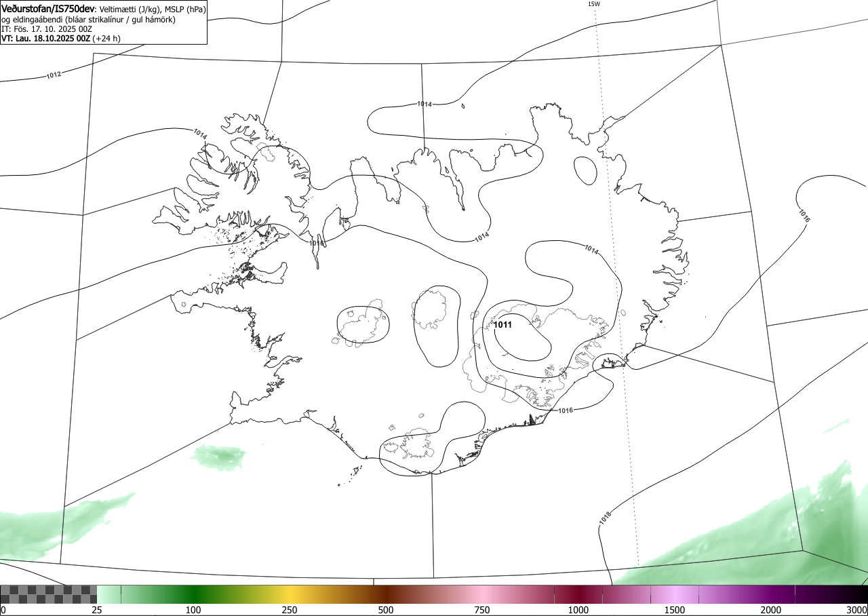Image resolution: width=868 pixels, height=616 pixels.
Task: Select the 'og eldingaábendi' legend line
Action: (88, 20)
